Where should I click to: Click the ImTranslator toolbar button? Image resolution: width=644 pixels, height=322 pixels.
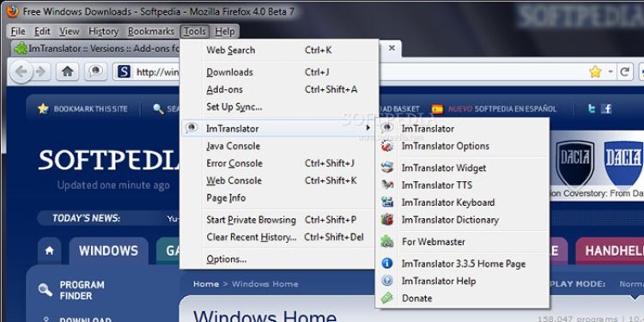95,71
